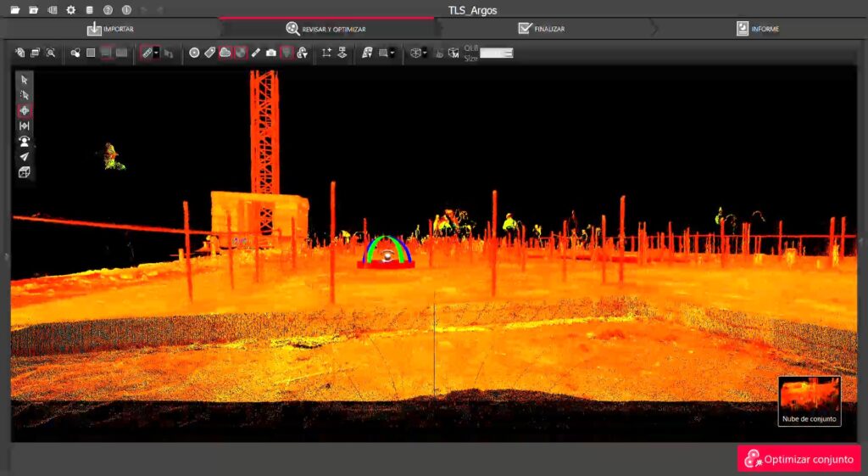Toggle the highlighted split-view layout button

point(106,53)
